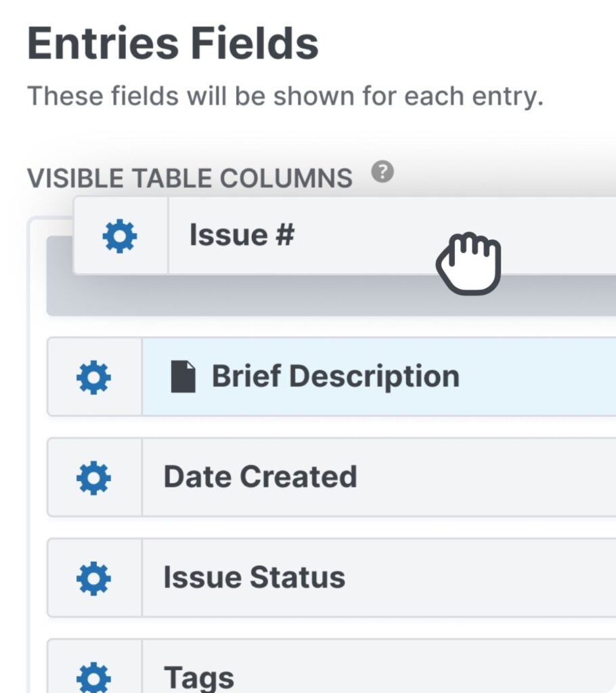Viewport: 616px width, 693px height.
Task: Click the "These fields will be shown" description
Action: point(285,97)
